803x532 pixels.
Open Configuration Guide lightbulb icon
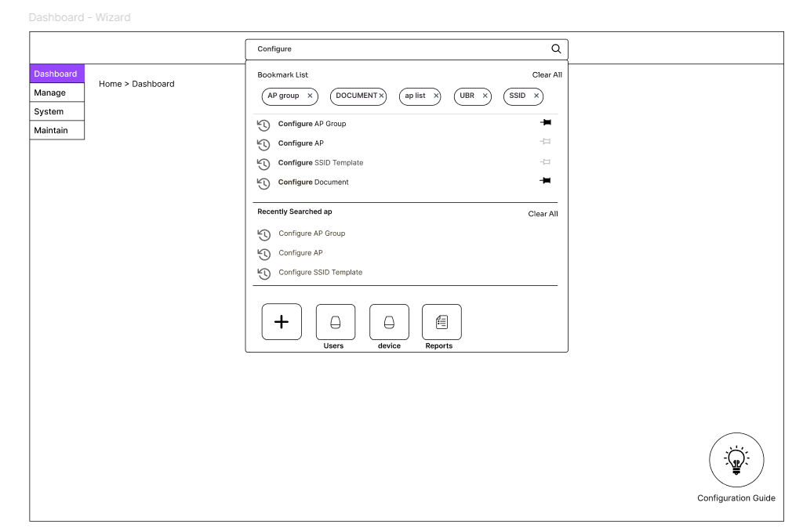pos(736,460)
